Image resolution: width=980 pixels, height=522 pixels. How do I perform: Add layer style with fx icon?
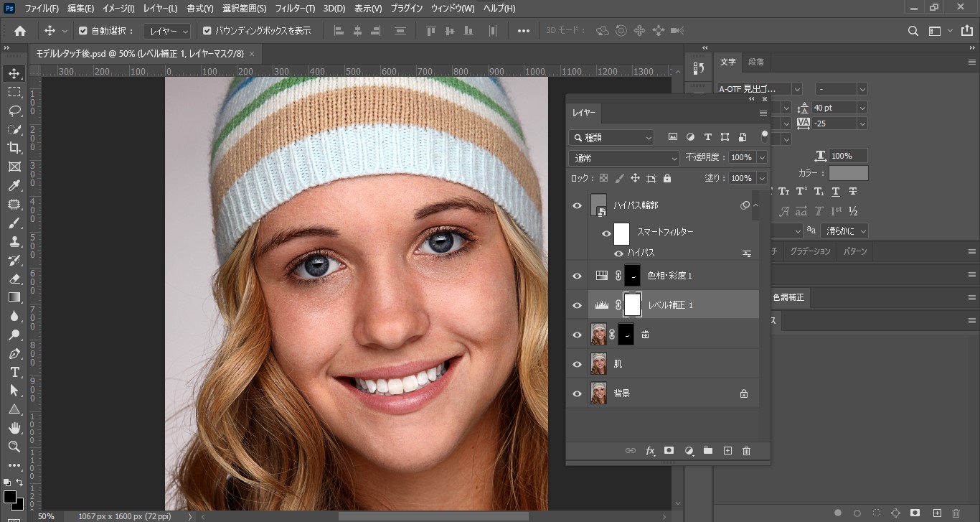pos(650,451)
